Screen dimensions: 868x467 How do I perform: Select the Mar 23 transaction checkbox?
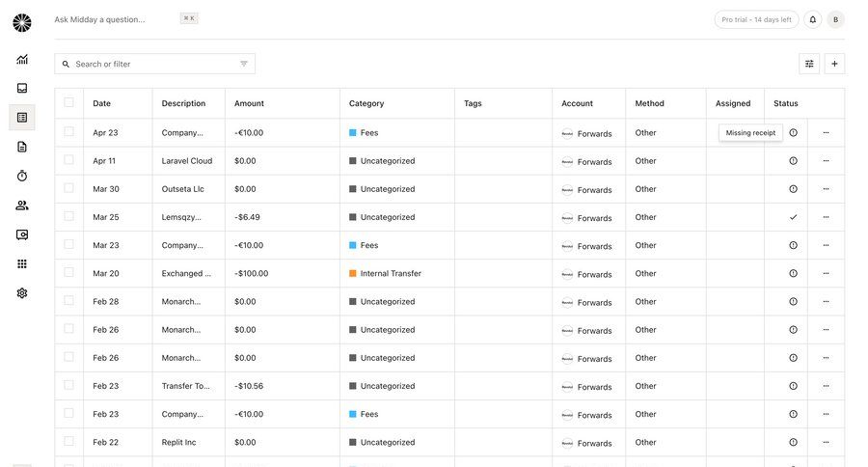point(68,244)
